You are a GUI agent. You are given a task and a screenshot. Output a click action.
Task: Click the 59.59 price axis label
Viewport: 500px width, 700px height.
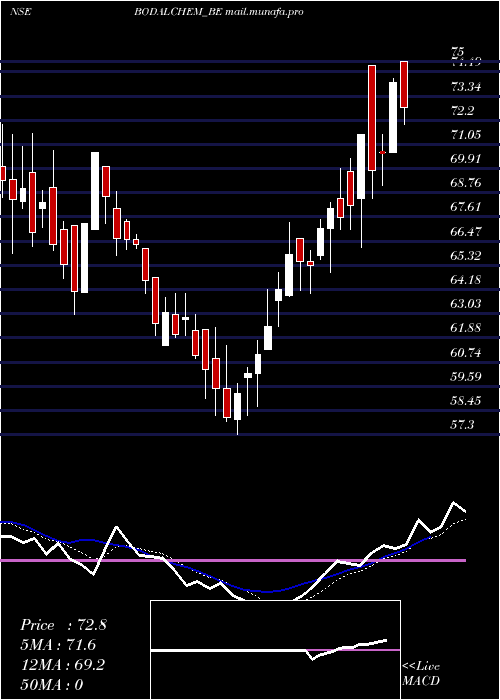point(467,377)
